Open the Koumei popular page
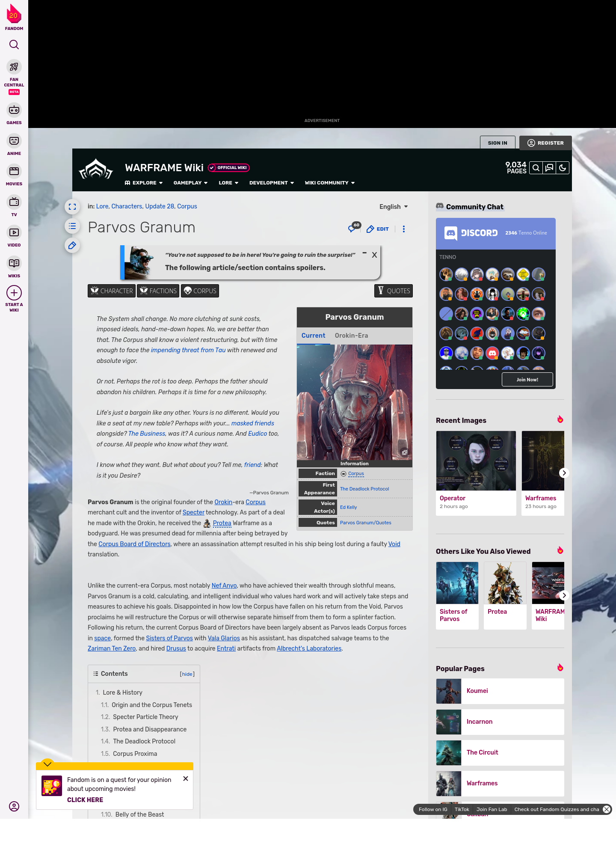Viewport: 616px width, 856px height. (x=500, y=691)
